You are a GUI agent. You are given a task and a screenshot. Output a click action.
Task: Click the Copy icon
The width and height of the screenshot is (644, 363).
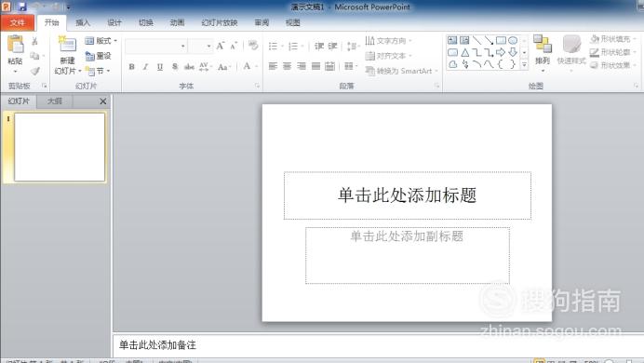tap(35, 56)
